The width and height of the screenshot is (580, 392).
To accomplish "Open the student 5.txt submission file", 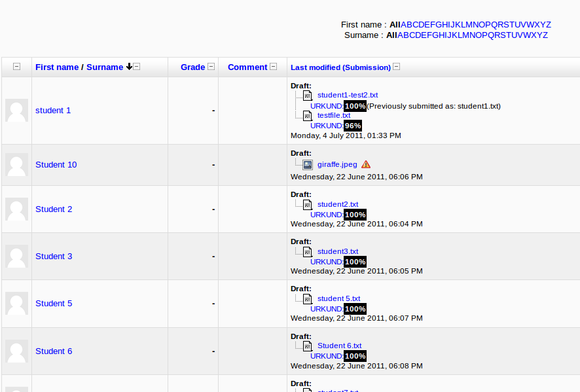I will (338, 299).
